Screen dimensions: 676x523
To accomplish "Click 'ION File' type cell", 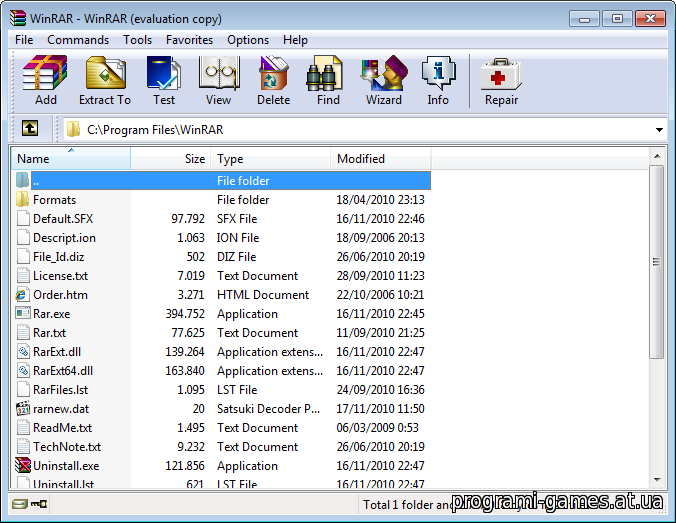I will coord(238,238).
